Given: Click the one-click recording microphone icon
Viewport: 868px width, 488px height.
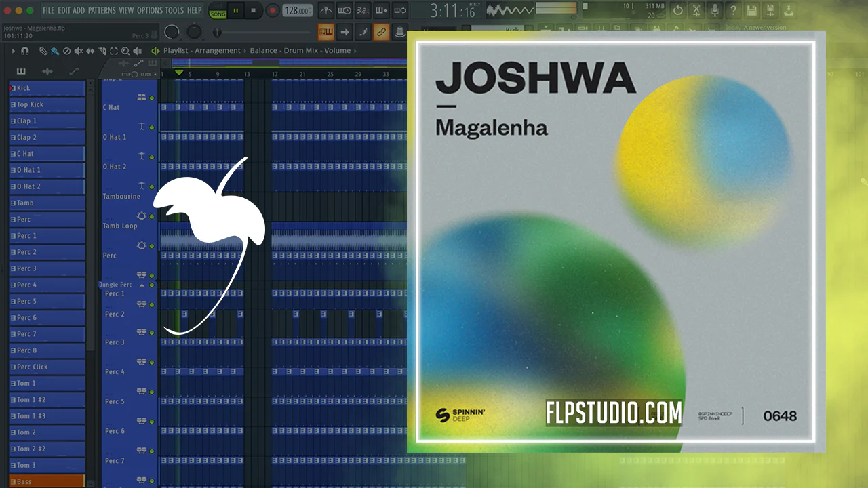Looking at the screenshot, I should coord(715,11).
